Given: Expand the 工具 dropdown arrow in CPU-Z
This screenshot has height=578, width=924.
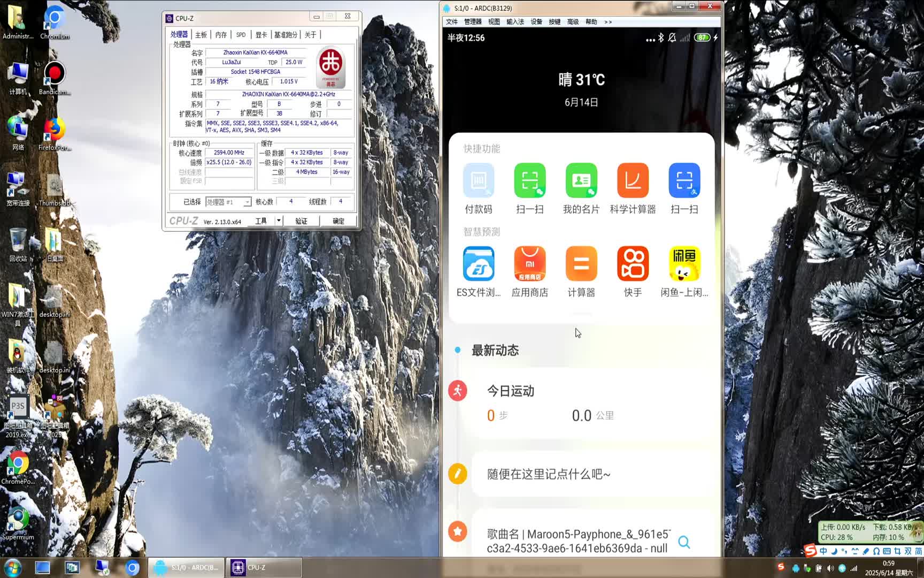Looking at the screenshot, I should pos(278,220).
